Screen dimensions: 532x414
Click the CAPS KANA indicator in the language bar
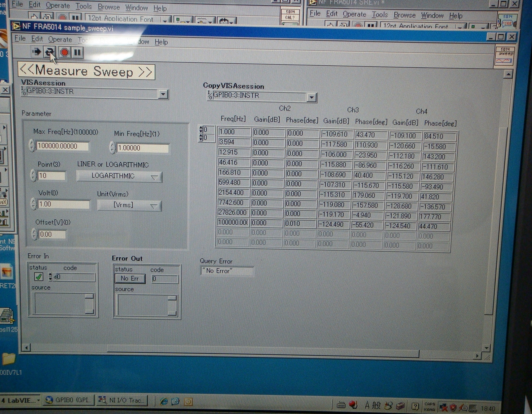[x=429, y=407]
